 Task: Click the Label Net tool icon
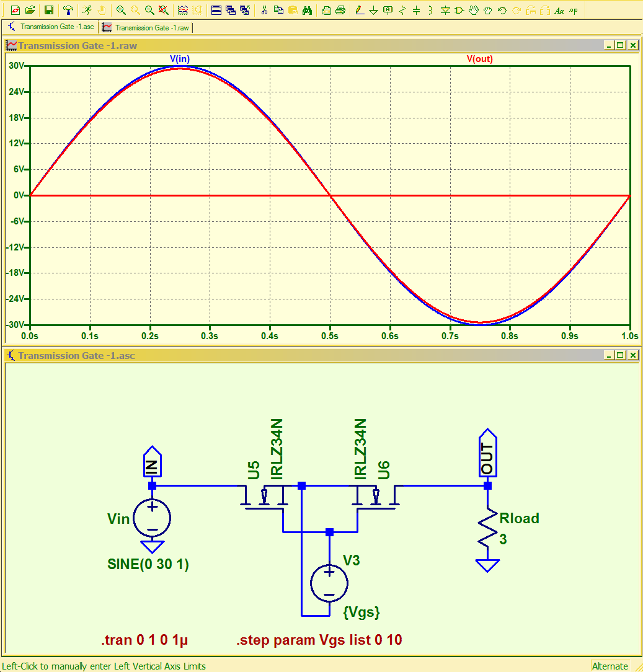click(388, 10)
